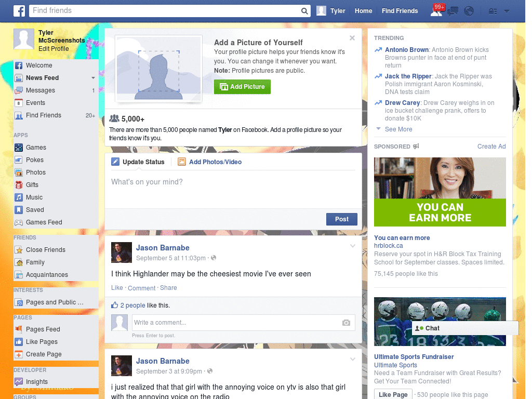
Task: Click the Family house icon
Action: 19,262
